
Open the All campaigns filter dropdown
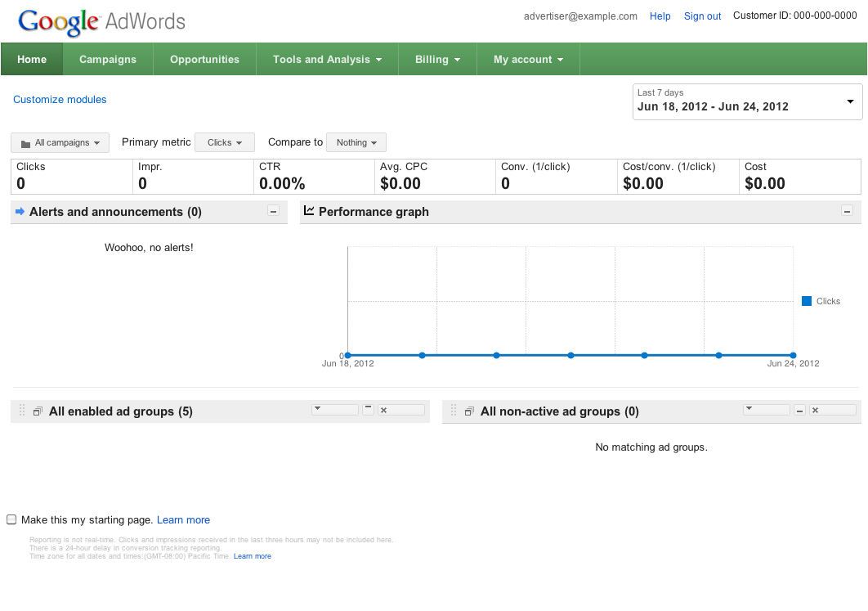click(60, 143)
